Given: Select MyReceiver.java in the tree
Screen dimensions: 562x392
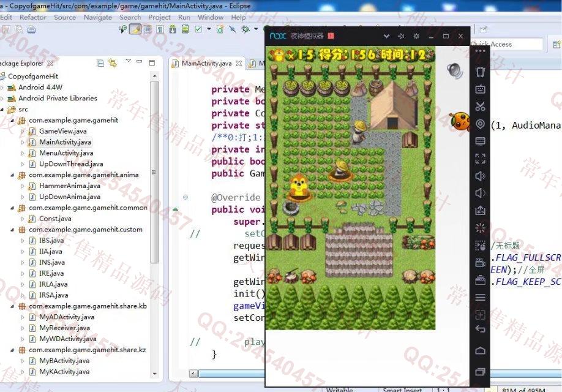Looking at the screenshot, I should point(64,328).
